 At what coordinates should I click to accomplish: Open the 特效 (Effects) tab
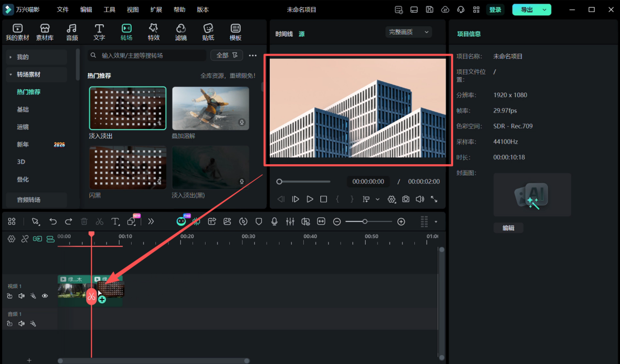tap(153, 31)
